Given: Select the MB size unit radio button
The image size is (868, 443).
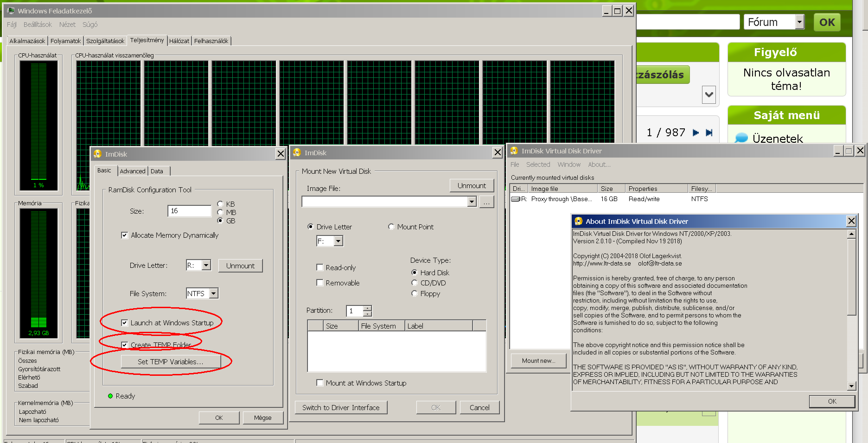Looking at the screenshot, I should point(220,212).
